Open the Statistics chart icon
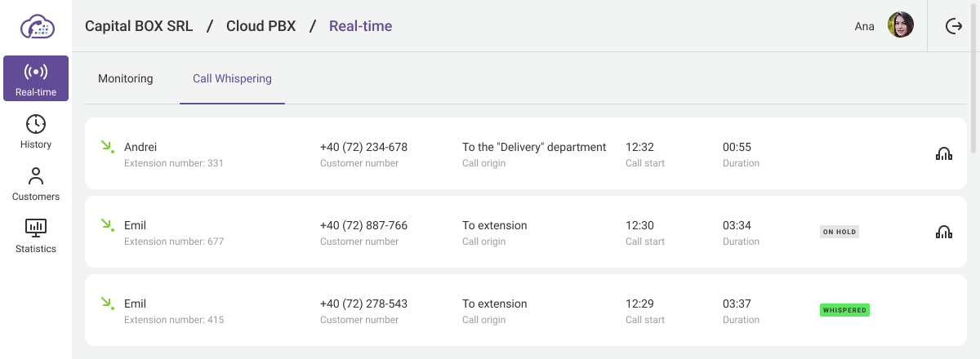Viewport: 980px width, 359px height. pyautogui.click(x=36, y=228)
